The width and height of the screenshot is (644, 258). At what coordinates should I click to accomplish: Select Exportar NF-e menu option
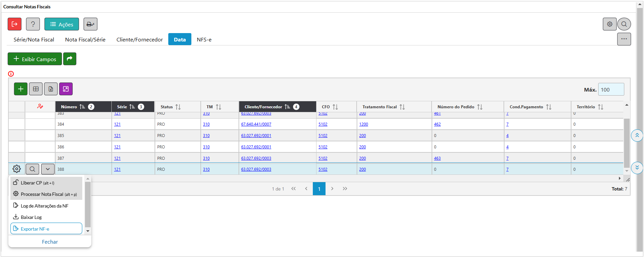click(x=46, y=229)
